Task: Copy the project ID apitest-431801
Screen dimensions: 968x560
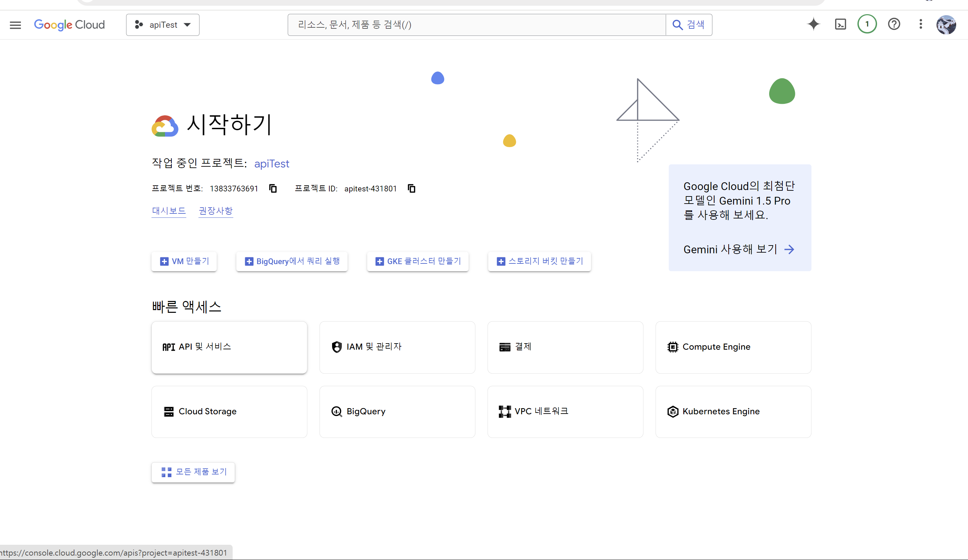Action: 411,189
